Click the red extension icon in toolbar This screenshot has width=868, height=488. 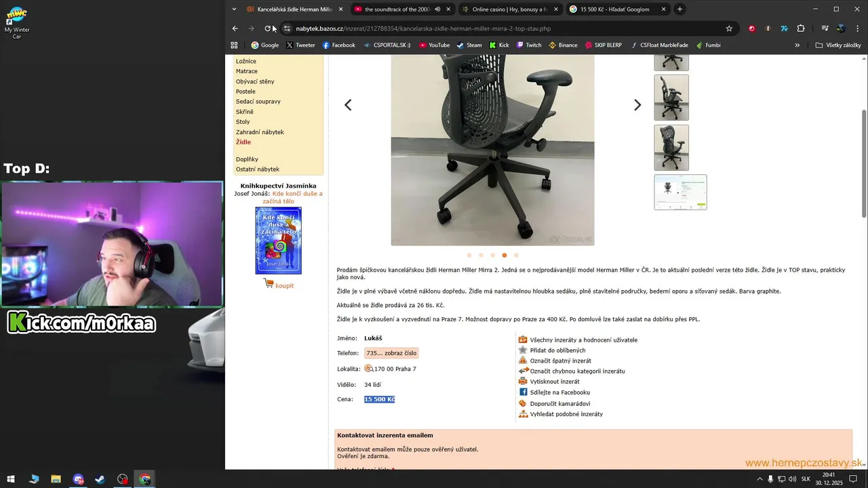pyautogui.click(x=751, y=28)
